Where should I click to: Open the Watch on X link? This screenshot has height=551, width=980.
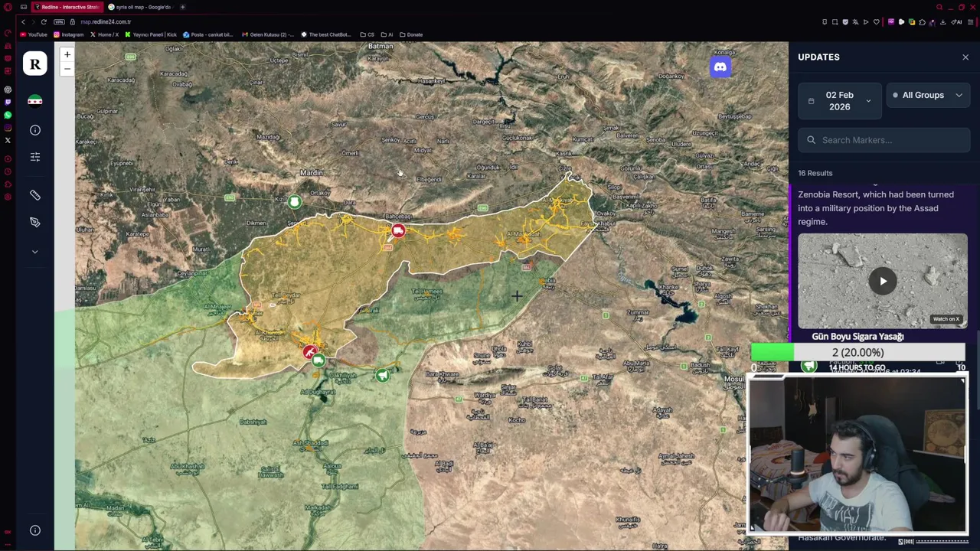click(x=946, y=319)
